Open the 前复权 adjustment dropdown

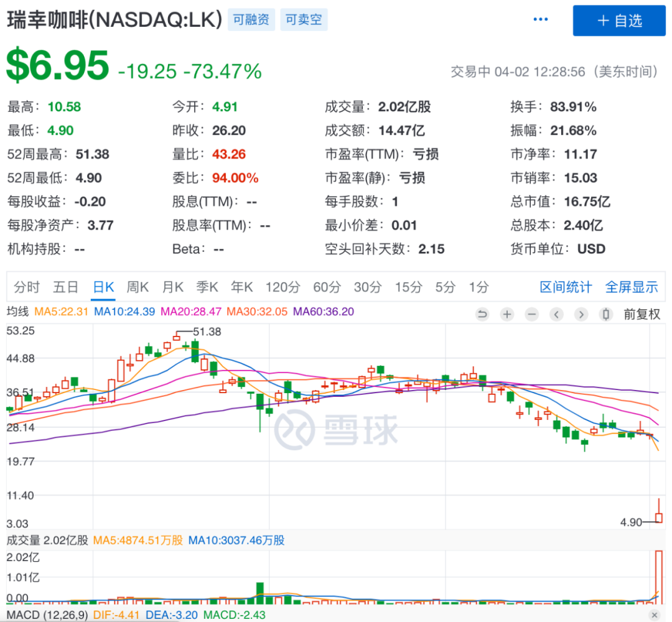[642, 314]
